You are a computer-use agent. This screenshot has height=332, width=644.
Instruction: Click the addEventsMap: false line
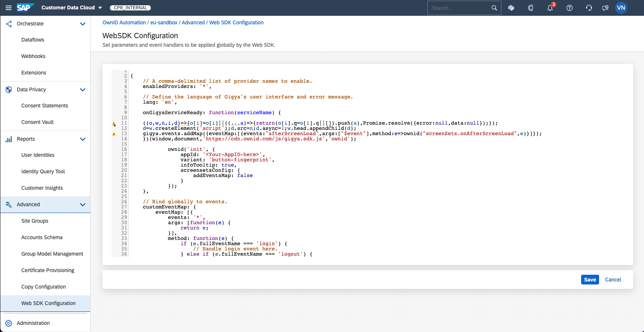[x=223, y=176]
